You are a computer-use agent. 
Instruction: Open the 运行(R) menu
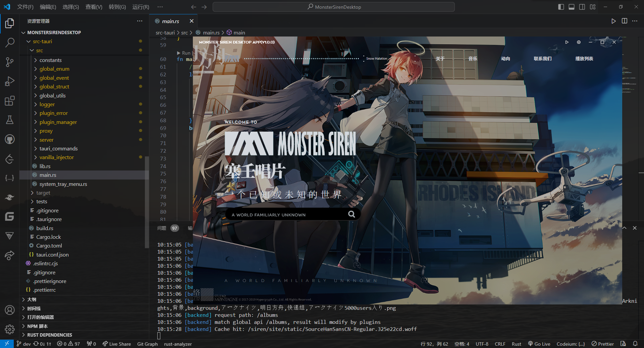(141, 7)
